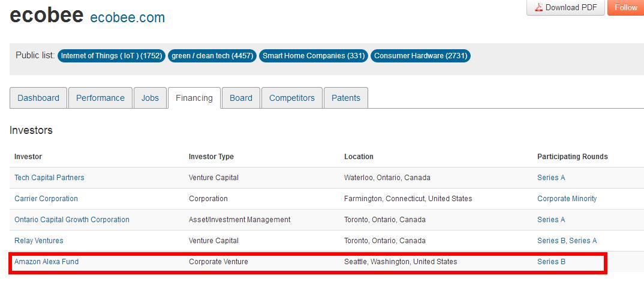Open the Jobs tab
Viewport: 644px width, 284px height.
point(150,98)
